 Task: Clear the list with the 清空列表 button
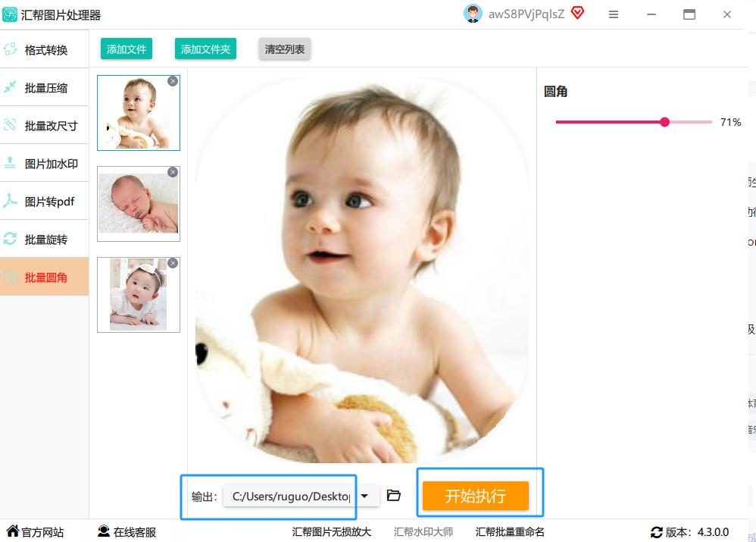[x=285, y=49]
